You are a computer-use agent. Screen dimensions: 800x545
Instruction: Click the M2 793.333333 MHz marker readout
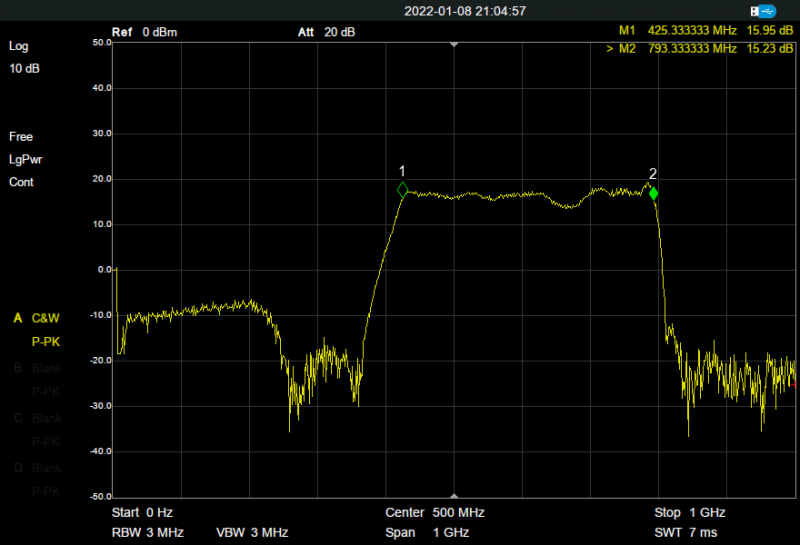699,49
